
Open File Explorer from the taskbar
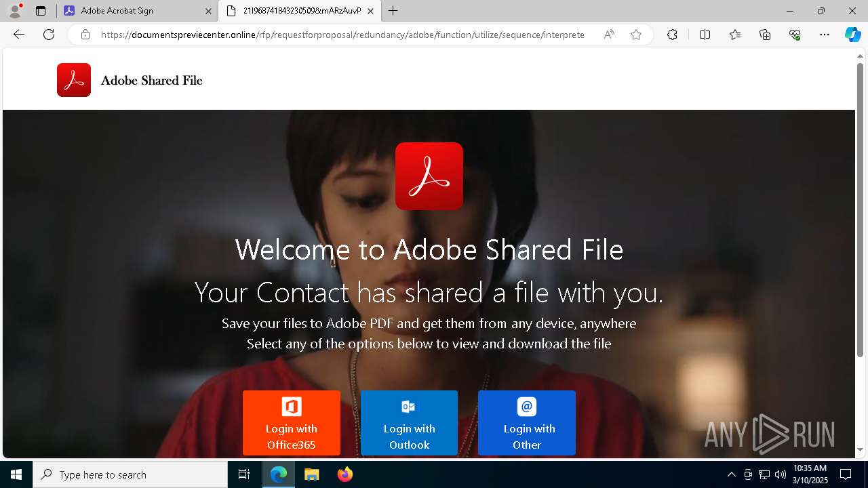pyautogui.click(x=311, y=474)
